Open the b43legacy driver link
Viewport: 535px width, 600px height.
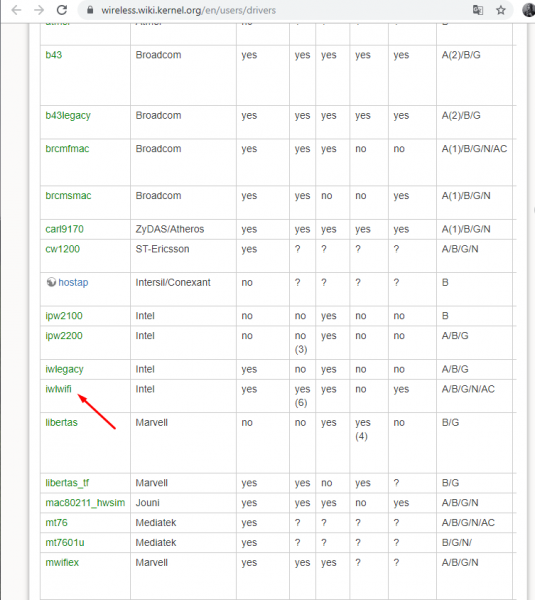(x=68, y=116)
